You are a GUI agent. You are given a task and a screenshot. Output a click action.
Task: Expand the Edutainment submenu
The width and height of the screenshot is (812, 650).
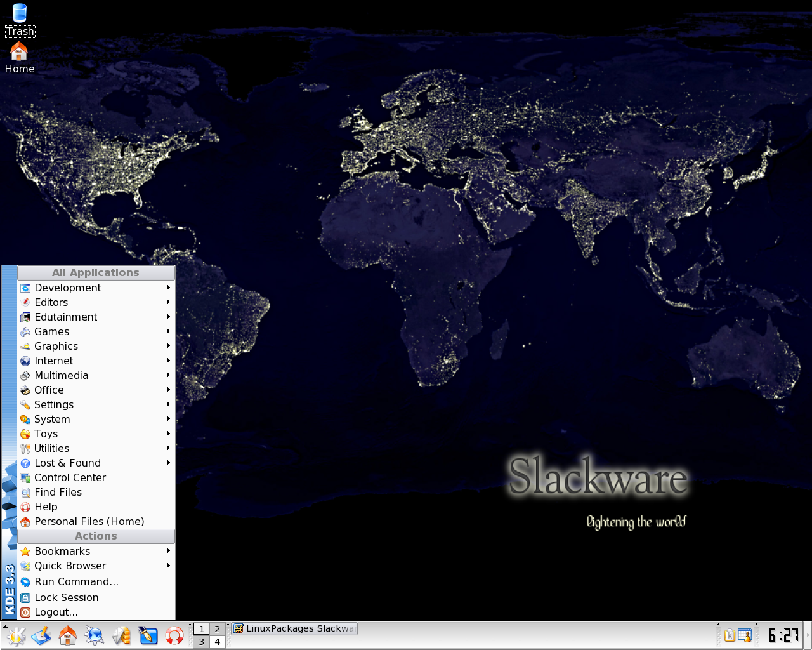coord(96,317)
